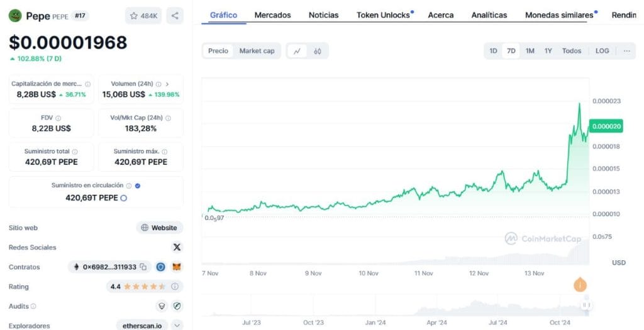Share the Pepe page

coord(175,16)
